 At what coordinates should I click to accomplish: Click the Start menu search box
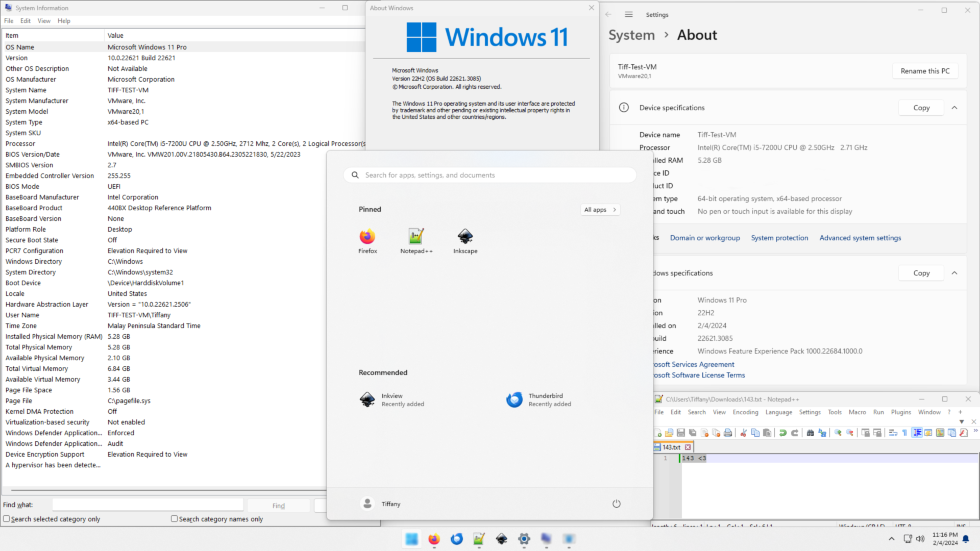click(x=489, y=175)
